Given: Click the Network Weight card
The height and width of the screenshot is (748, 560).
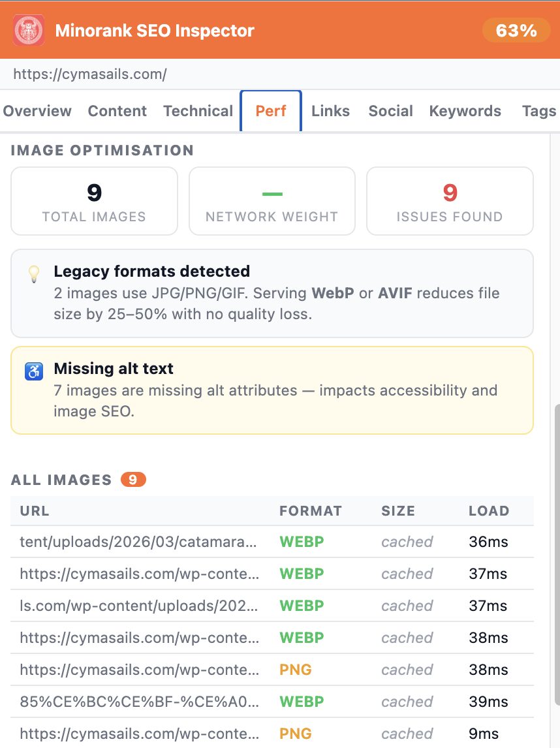Looking at the screenshot, I should [x=272, y=201].
